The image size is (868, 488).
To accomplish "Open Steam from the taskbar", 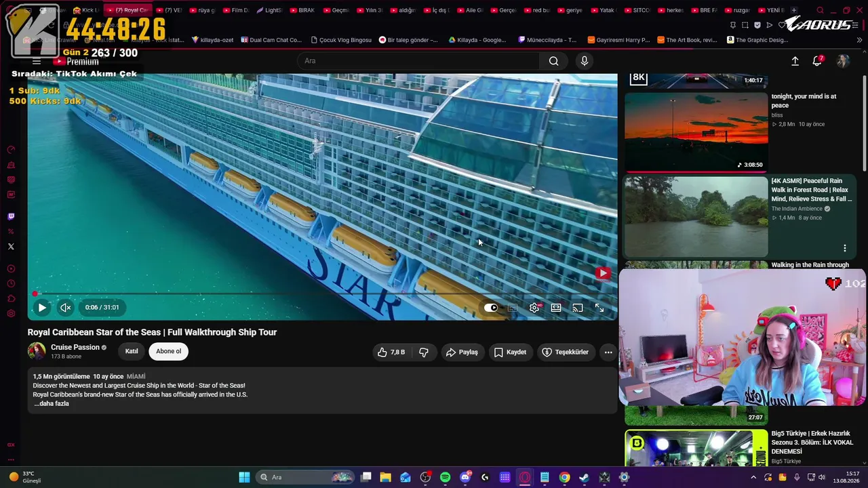I will 584,477.
